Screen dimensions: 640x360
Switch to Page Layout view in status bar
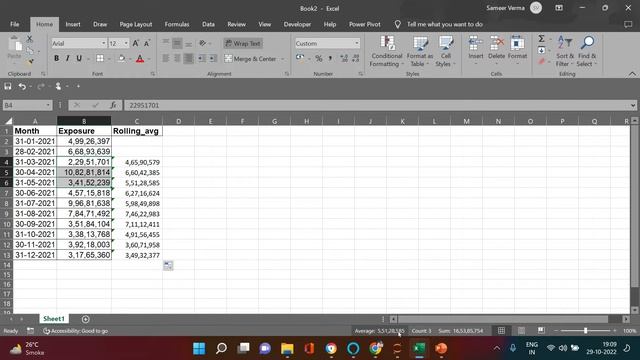521,331
